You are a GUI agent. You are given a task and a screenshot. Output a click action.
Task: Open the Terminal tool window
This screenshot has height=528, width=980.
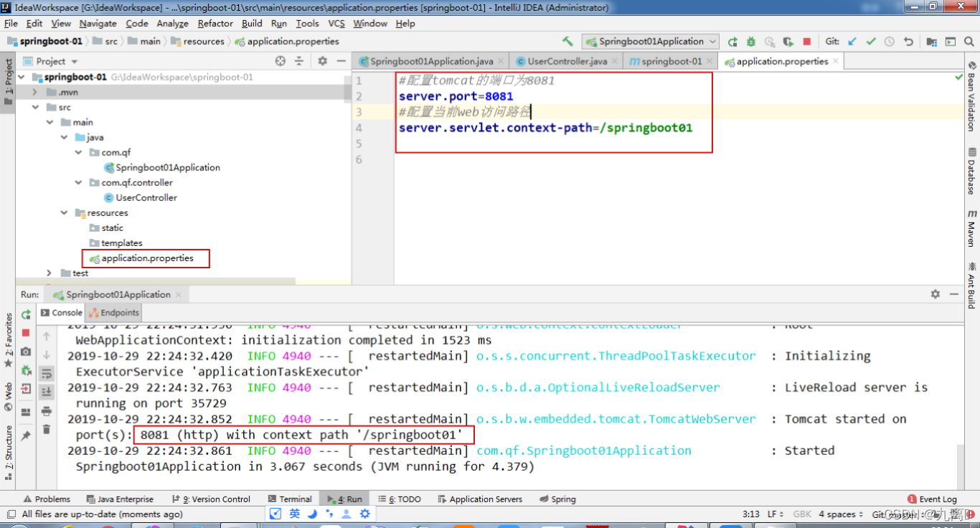[x=290, y=499]
